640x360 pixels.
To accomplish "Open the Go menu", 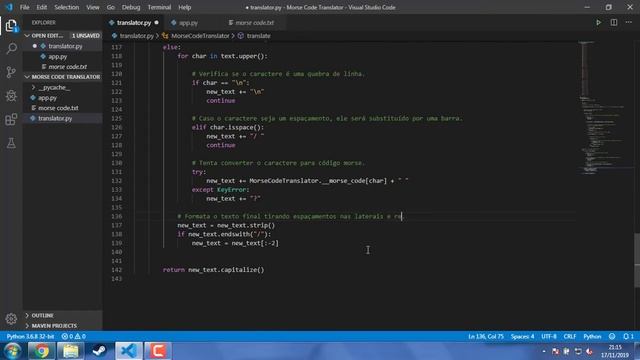I will click(x=111, y=7).
